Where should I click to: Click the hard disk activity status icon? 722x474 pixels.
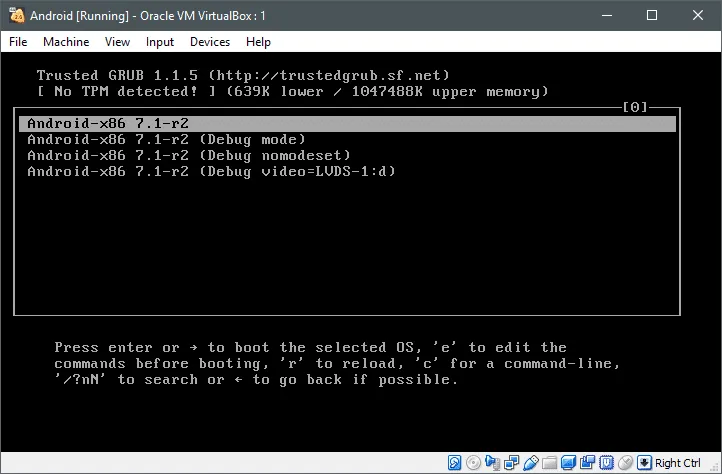(x=454, y=462)
